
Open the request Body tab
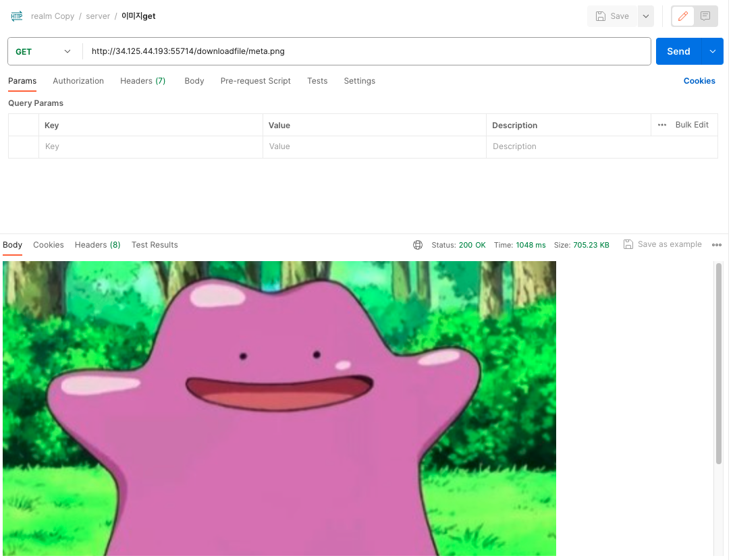click(194, 81)
